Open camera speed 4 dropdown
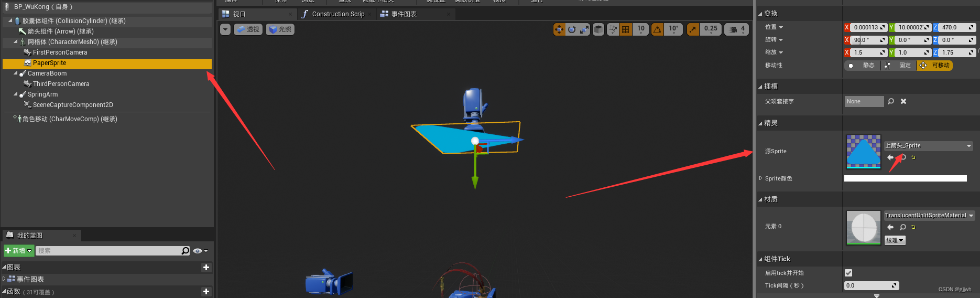 tap(737, 29)
